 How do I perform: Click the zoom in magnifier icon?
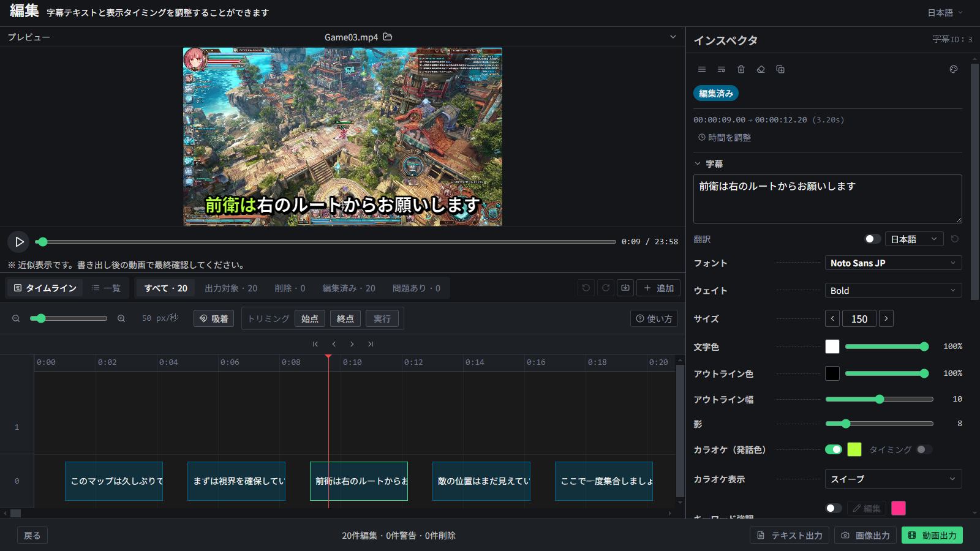(x=121, y=318)
